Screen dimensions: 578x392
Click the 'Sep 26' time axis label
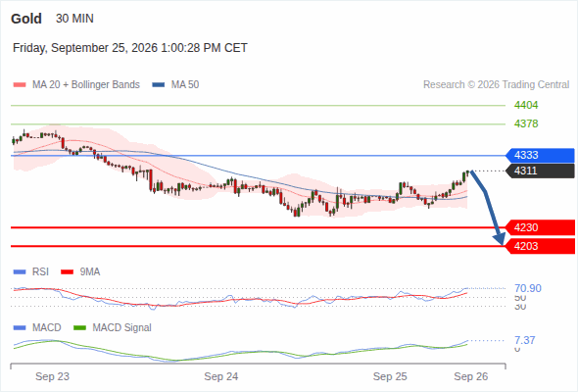471,376
